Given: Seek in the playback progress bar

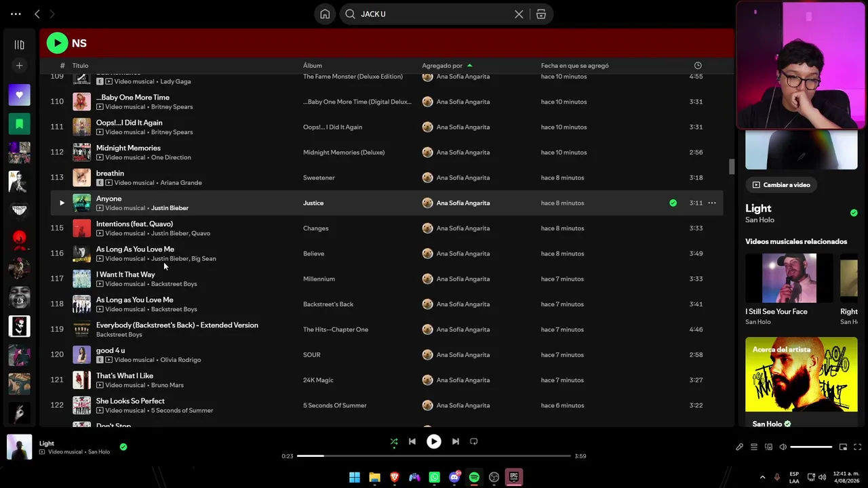Looking at the screenshot, I should pyautogui.click(x=433, y=456).
